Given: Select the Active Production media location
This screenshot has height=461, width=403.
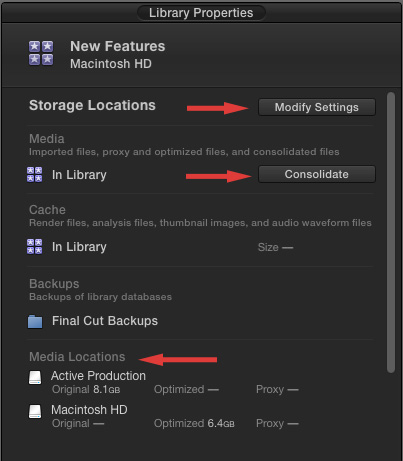Looking at the screenshot, I should (x=98, y=376).
